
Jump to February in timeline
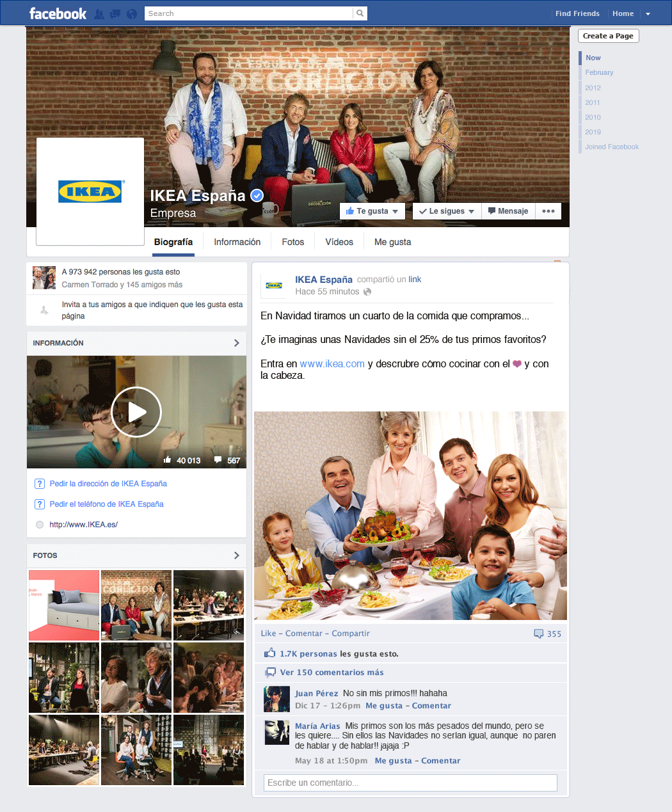click(x=599, y=72)
